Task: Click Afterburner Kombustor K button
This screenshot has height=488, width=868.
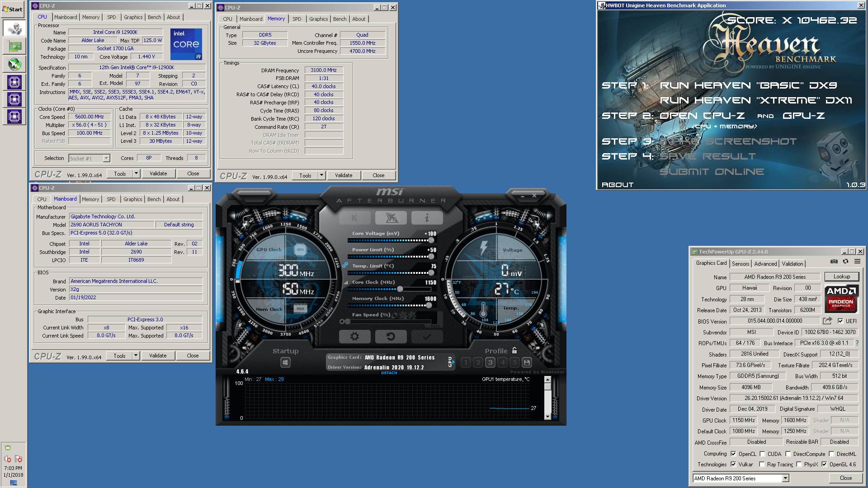Action: coord(355,218)
